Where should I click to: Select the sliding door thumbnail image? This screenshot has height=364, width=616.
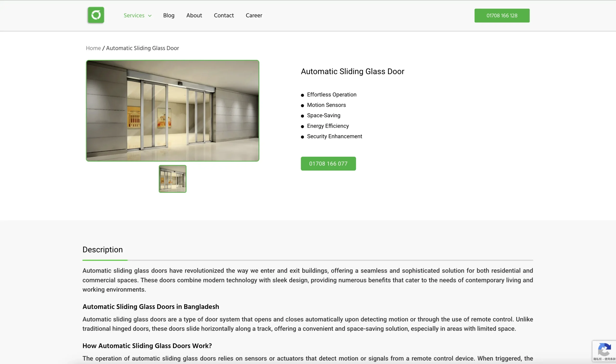click(173, 179)
